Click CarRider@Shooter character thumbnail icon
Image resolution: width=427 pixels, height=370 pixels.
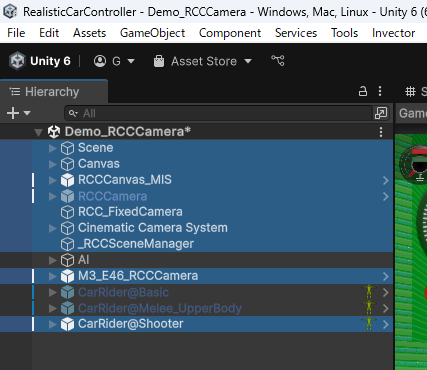[x=369, y=324]
